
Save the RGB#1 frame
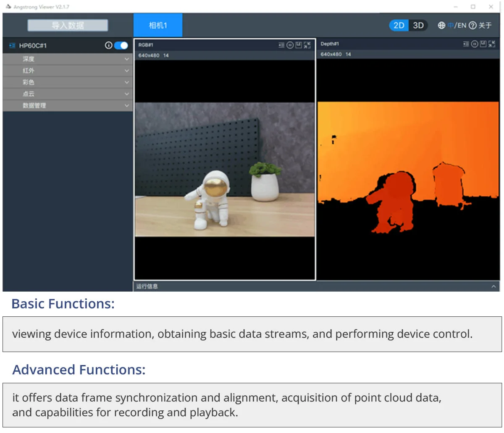point(298,45)
